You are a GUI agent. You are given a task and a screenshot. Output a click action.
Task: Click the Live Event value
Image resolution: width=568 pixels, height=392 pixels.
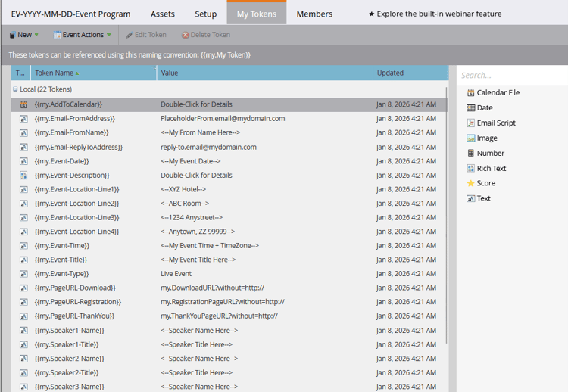click(176, 274)
